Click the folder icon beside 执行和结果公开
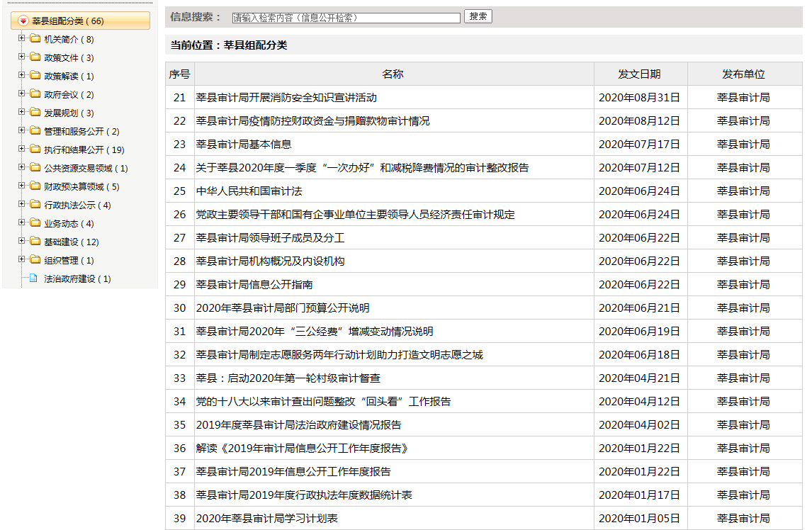Image resolution: width=812 pixels, height=530 pixels. [35, 150]
